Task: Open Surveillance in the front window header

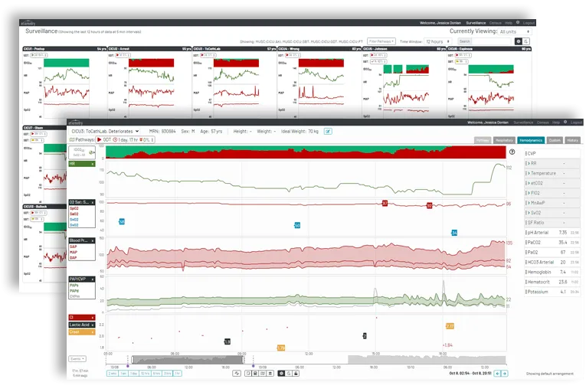Action: (523, 122)
